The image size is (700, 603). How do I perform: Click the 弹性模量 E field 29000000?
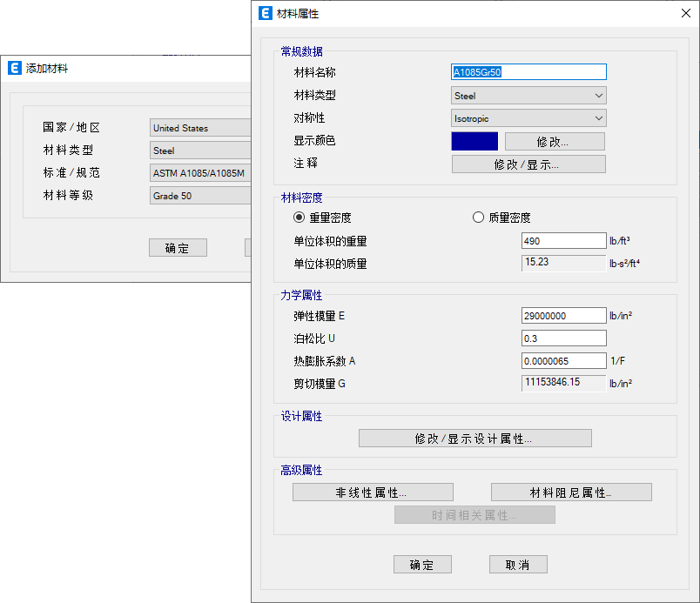[564, 316]
